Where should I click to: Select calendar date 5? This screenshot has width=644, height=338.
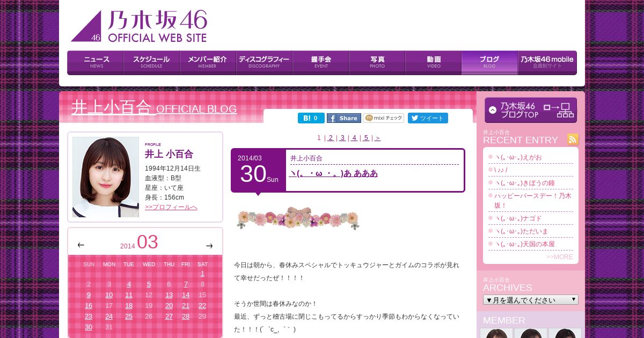tap(149, 284)
